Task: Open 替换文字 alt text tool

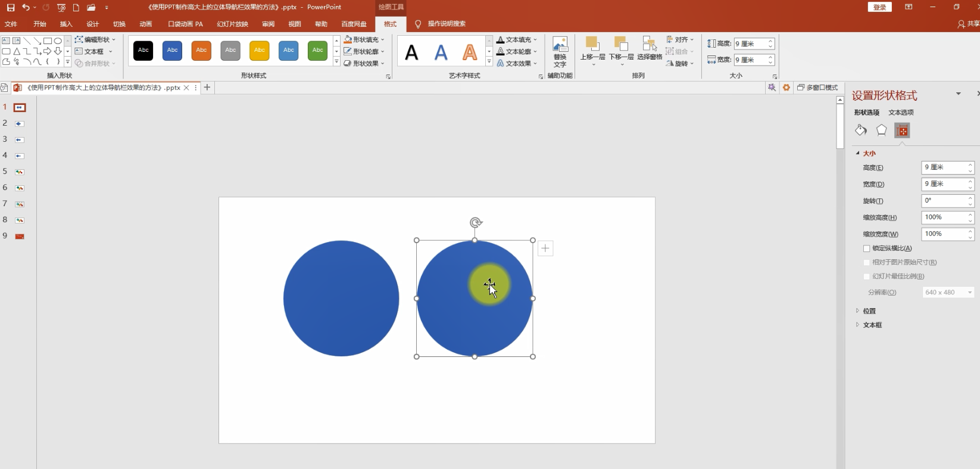Action: pos(560,52)
